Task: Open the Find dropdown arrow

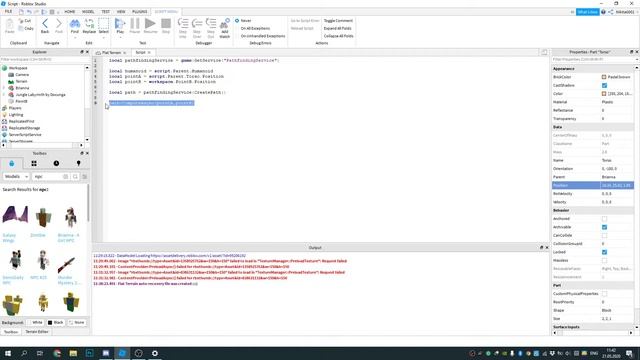Action: [x=75, y=38]
